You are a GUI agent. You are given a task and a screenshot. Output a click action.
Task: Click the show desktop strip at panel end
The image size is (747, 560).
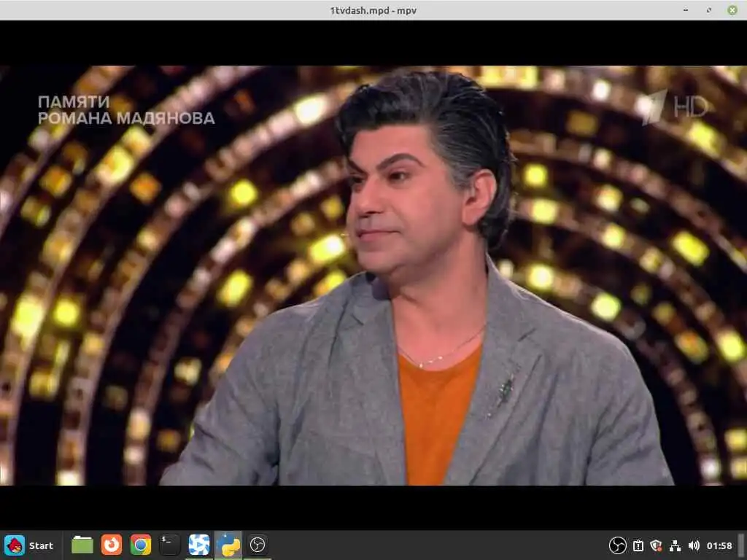point(741,545)
